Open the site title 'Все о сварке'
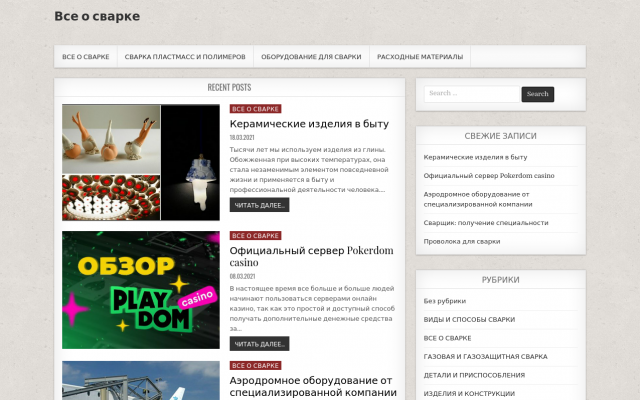Image resolution: width=640 pixels, height=400 pixels. coord(97,16)
